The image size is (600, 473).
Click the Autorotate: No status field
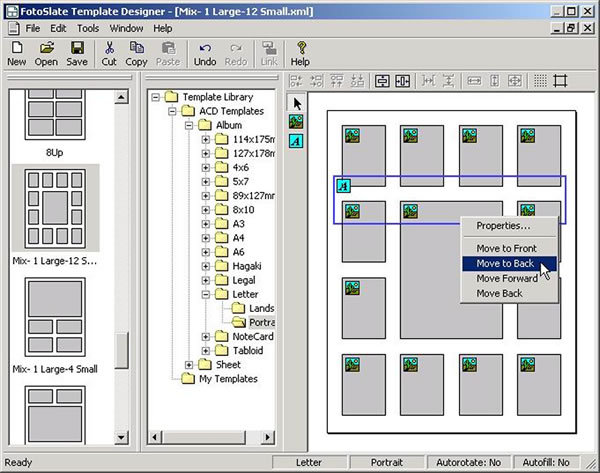(468, 463)
